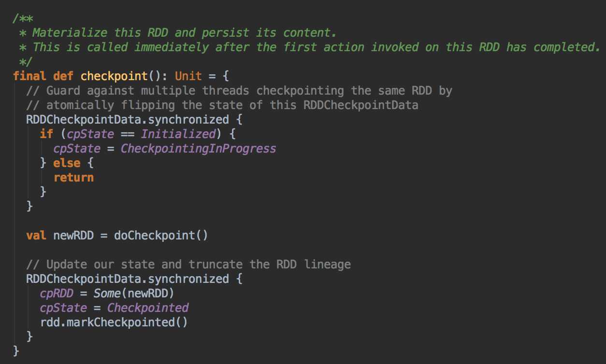Place cursor on CheckpointingInProgress value
Viewport: 606px width, 364px height.
tap(198, 149)
